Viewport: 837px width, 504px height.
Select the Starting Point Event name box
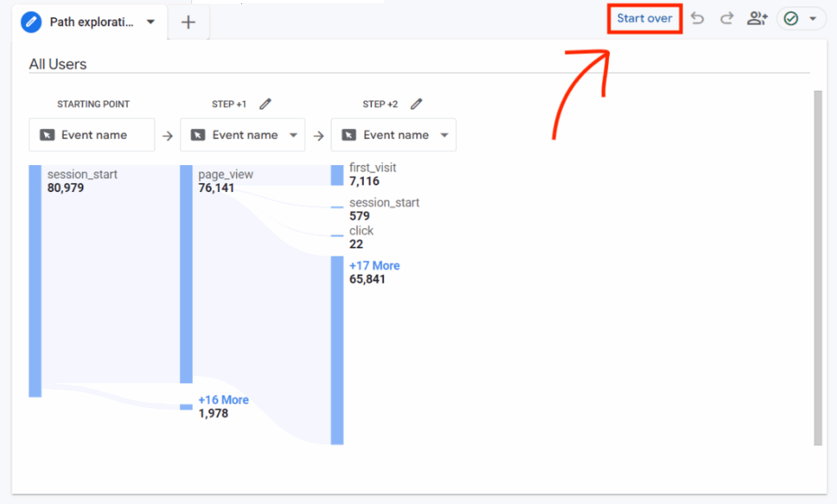(x=92, y=136)
